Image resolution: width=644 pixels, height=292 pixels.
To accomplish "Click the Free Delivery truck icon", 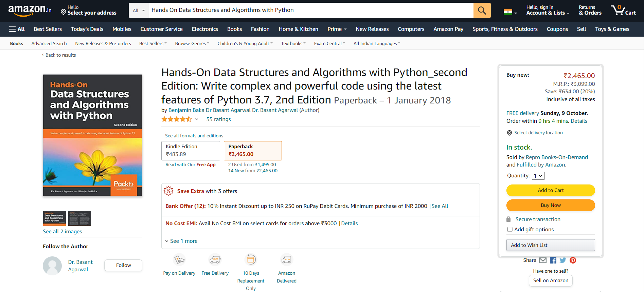I will [x=215, y=260].
